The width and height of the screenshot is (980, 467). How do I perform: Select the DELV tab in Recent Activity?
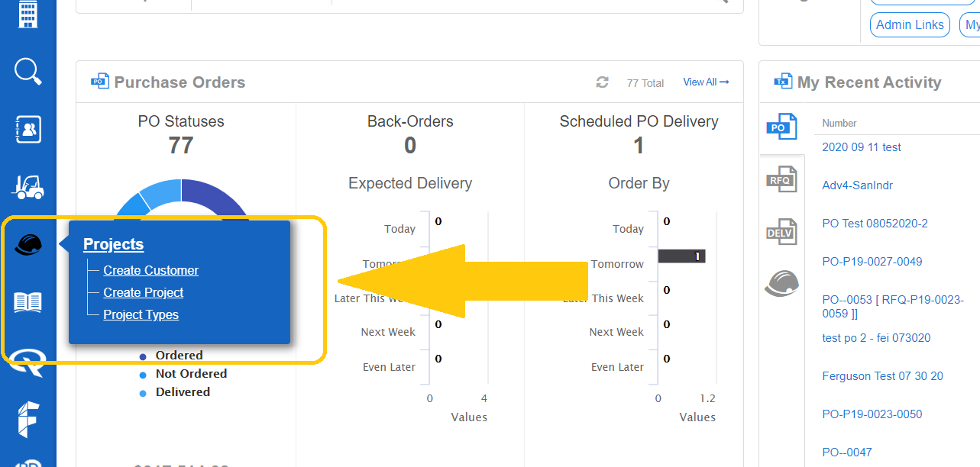coord(781,232)
